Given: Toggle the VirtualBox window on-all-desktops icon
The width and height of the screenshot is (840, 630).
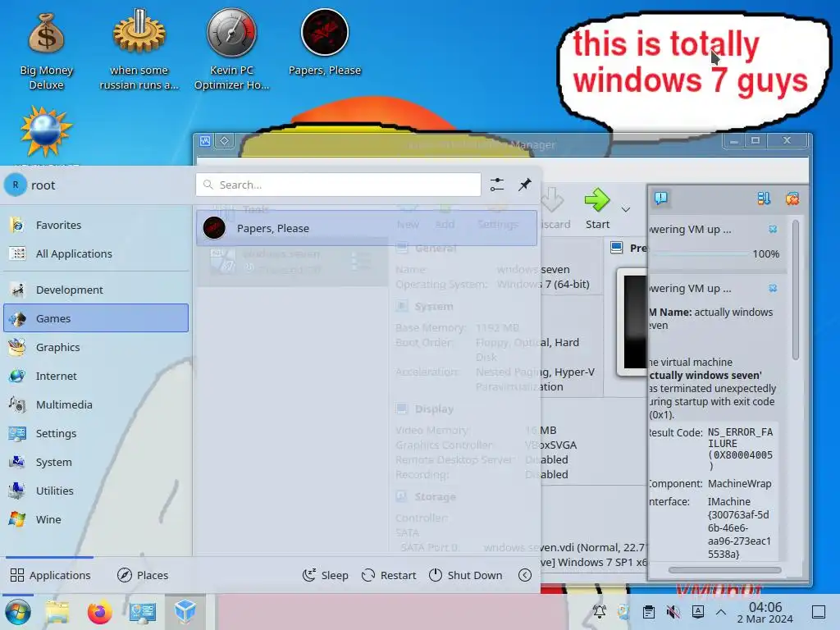Looking at the screenshot, I should pos(225,141).
